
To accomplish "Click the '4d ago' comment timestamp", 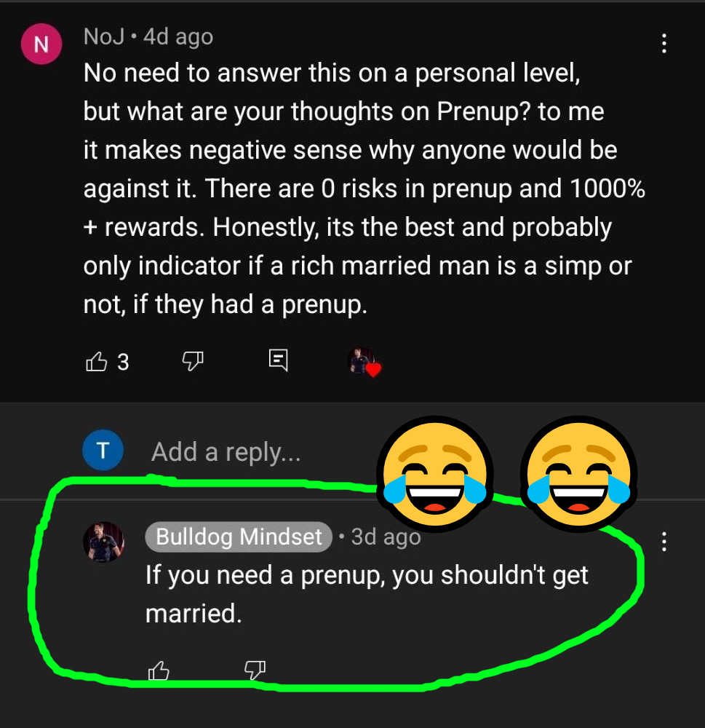I will point(178,37).
